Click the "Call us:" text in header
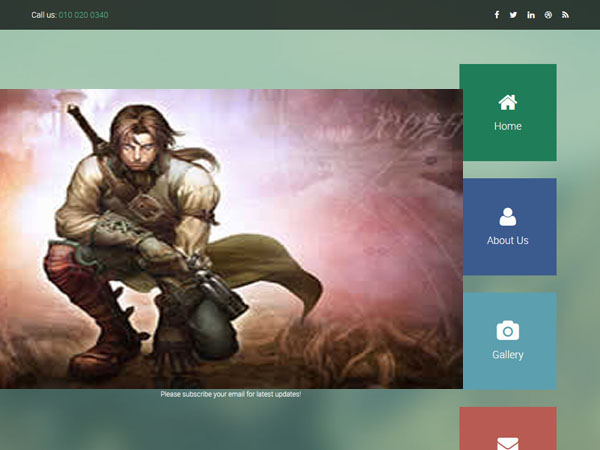The height and width of the screenshot is (450, 600). 44,15
